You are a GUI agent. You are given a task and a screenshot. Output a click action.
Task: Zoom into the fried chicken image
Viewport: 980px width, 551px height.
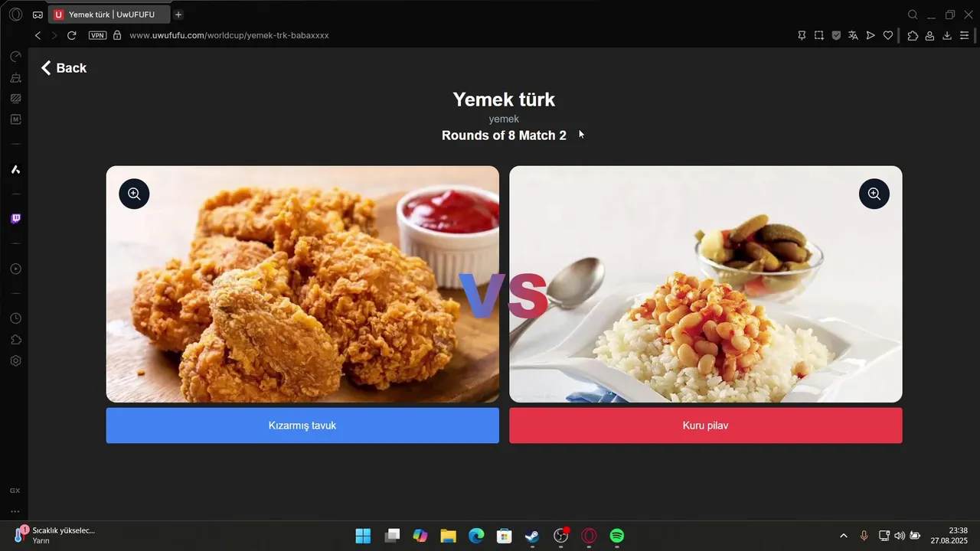pyautogui.click(x=134, y=194)
